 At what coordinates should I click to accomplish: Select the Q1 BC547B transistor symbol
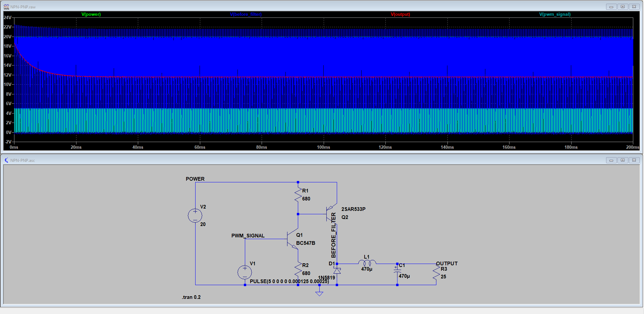tap(292, 239)
